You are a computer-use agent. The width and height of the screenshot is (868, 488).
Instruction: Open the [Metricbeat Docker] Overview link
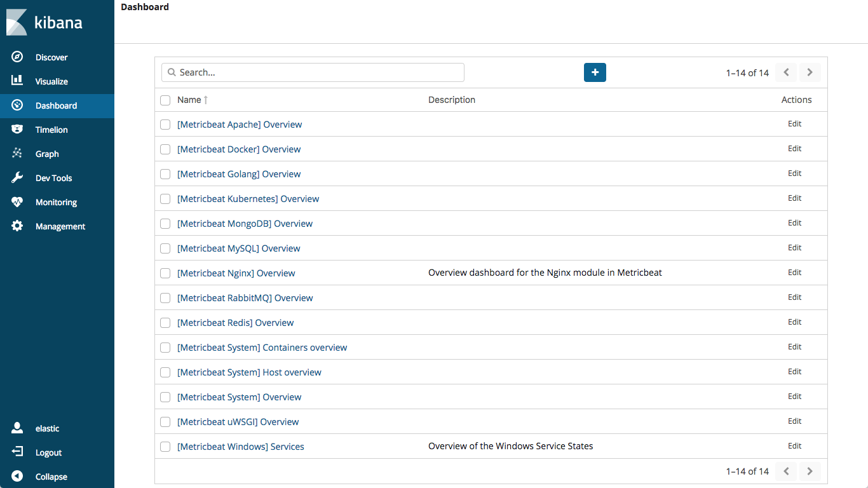click(239, 149)
